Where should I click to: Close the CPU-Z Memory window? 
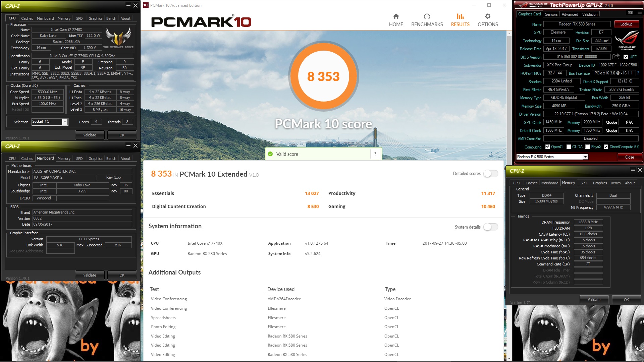pyautogui.click(x=640, y=170)
